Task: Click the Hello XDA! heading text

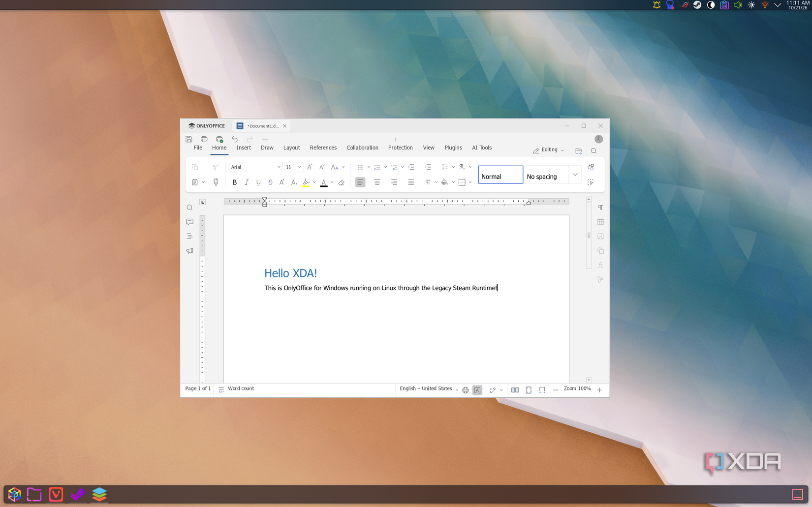Action: (291, 273)
